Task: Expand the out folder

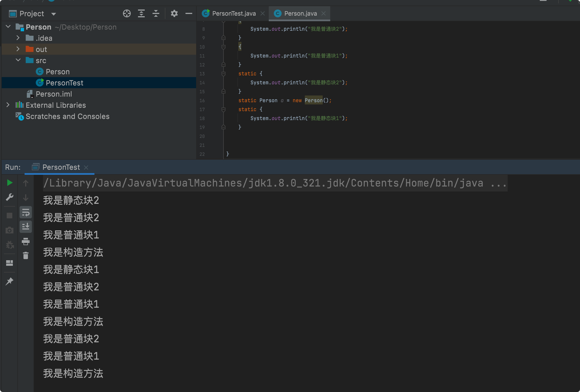Action: point(18,49)
